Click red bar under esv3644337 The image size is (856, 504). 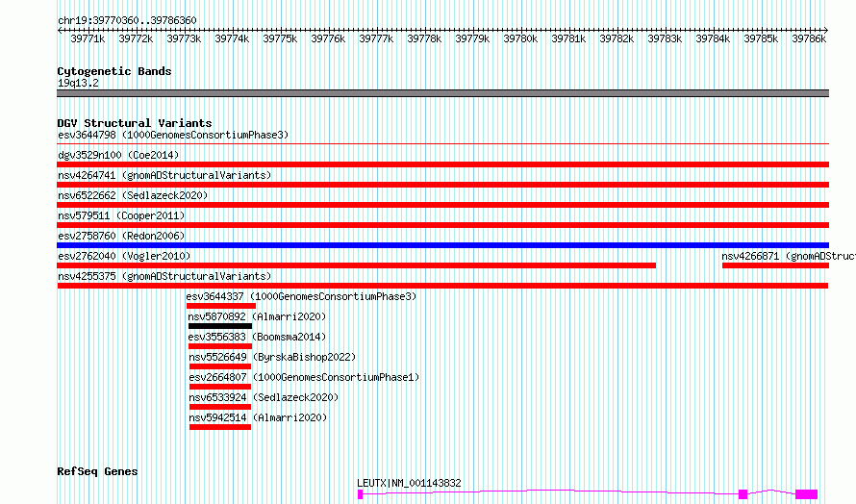(x=221, y=306)
